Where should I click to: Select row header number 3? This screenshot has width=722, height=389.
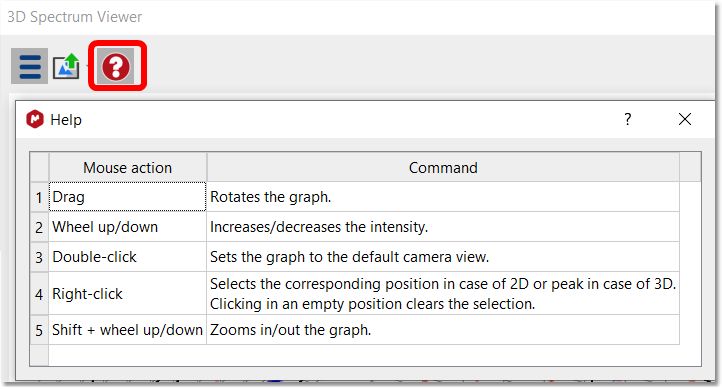point(39,256)
